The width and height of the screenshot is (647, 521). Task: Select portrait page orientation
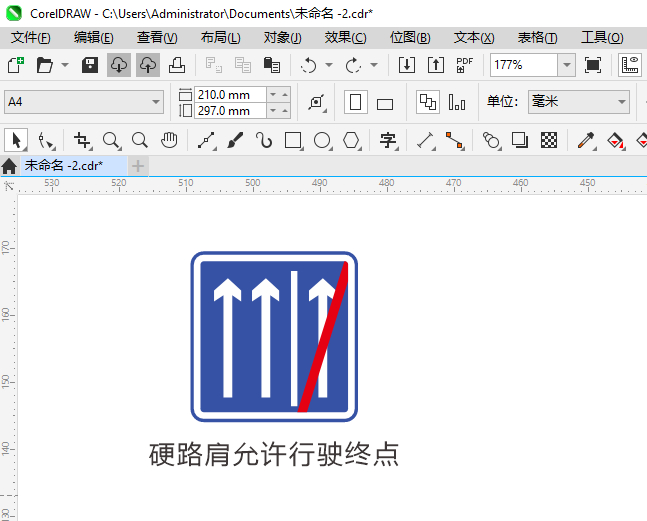(x=356, y=102)
